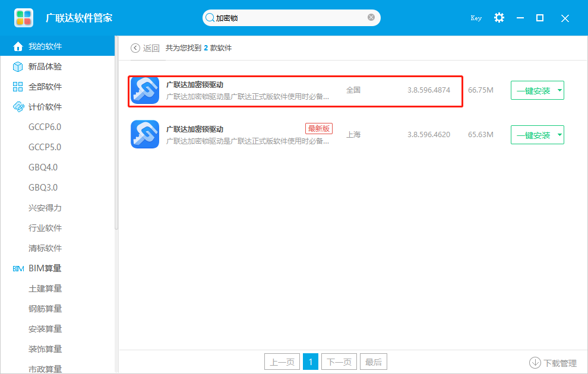Open 钢筋算量 entry
The width and height of the screenshot is (588, 374).
point(45,309)
